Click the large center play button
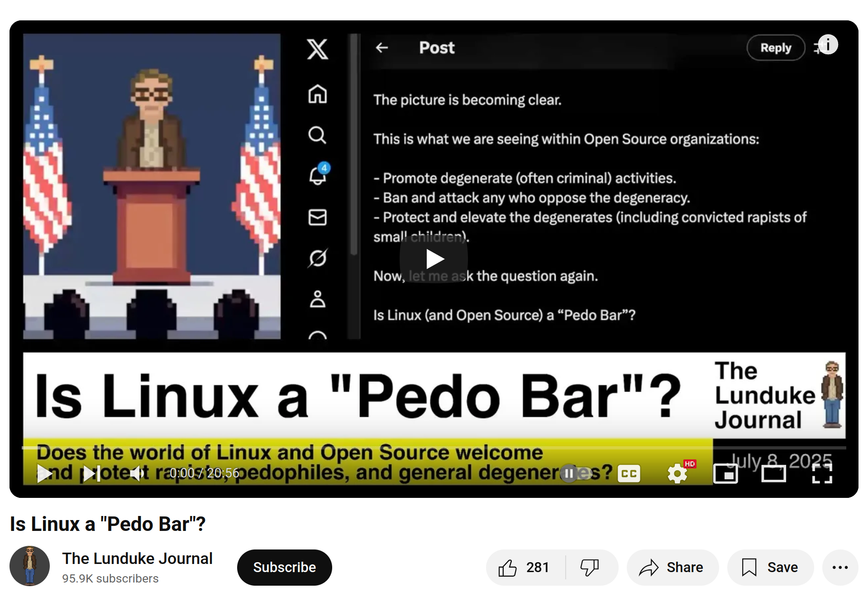The width and height of the screenshot is (868, 597). tap(434, 259)
